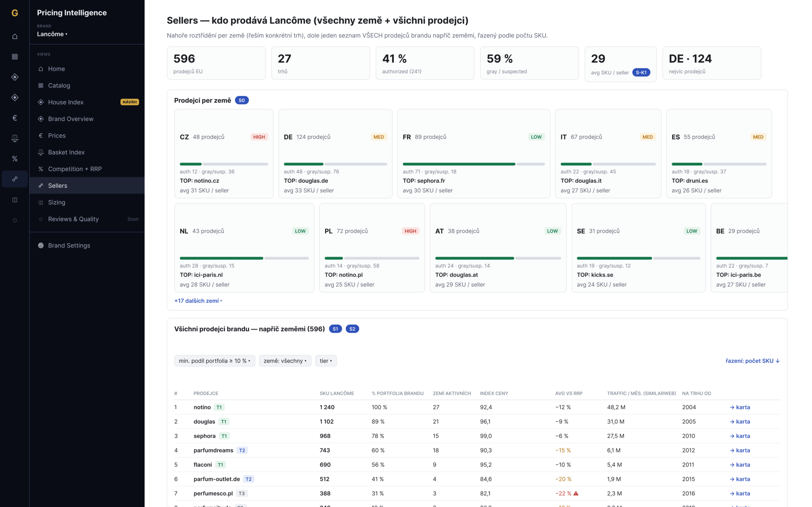Screen dimensions: 812x507
Task: Click the S1 badge by Všichni prodejci
Action: (x=335, y=329)
